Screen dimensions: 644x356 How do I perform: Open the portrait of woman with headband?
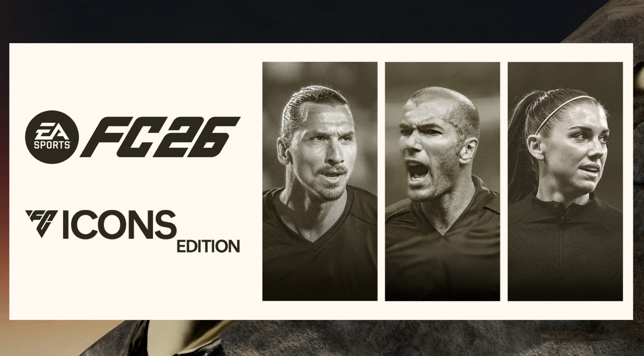click(565, 181)
